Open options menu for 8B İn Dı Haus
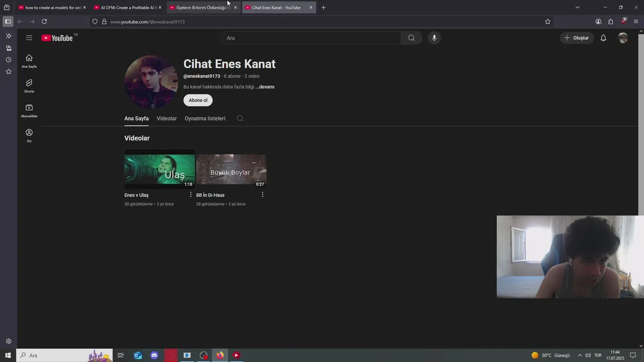Screen dimensions: 644x362 262,195
